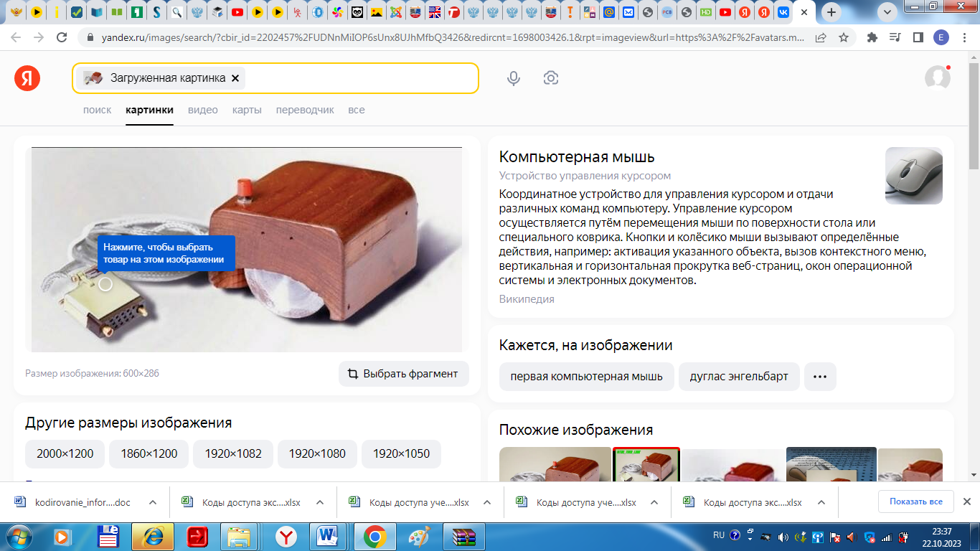Viewport: 980px width, 551px height.
Task: Click the Yandex logo icon
Action: pyautogui.click(x=27, y=78)
